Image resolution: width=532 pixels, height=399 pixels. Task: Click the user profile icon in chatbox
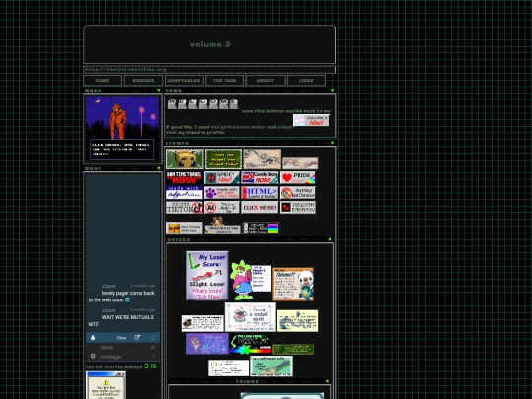tap(93, 337)
